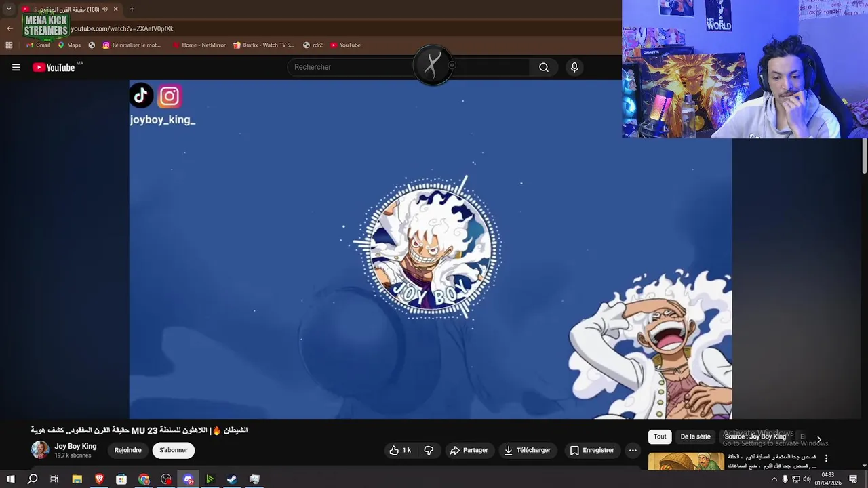The image size is (868, 488).
Task: Open the YouTube guide hamburger menu
Action: 16,67
